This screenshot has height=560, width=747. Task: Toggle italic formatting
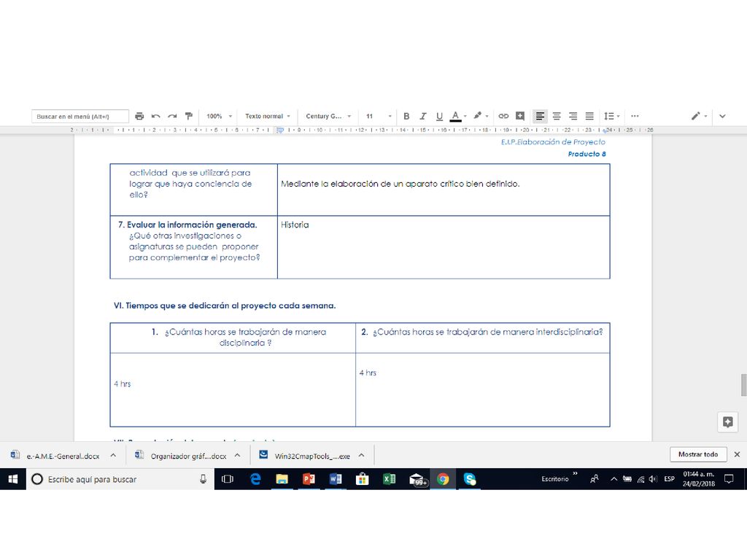(x=422, y=116)
